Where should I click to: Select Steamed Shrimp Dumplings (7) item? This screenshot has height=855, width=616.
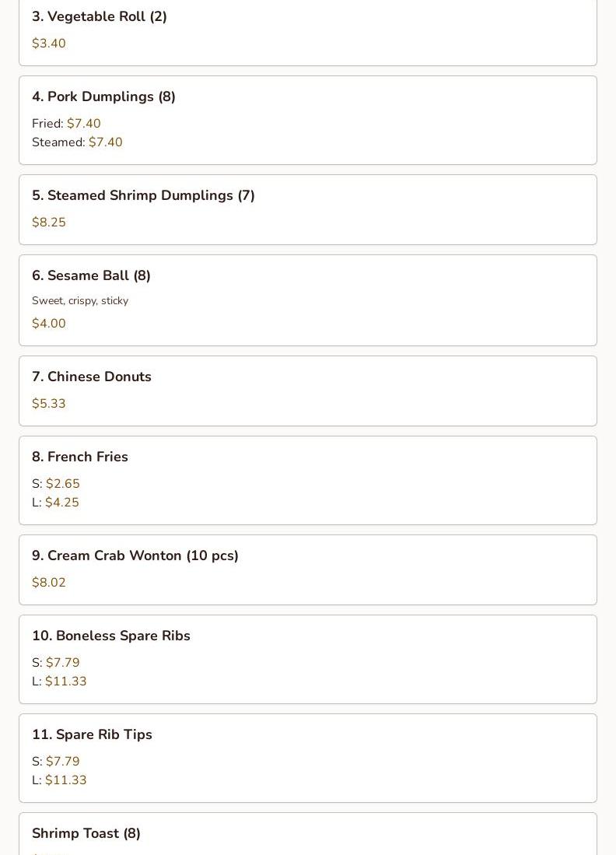click(x=307, y=209)
